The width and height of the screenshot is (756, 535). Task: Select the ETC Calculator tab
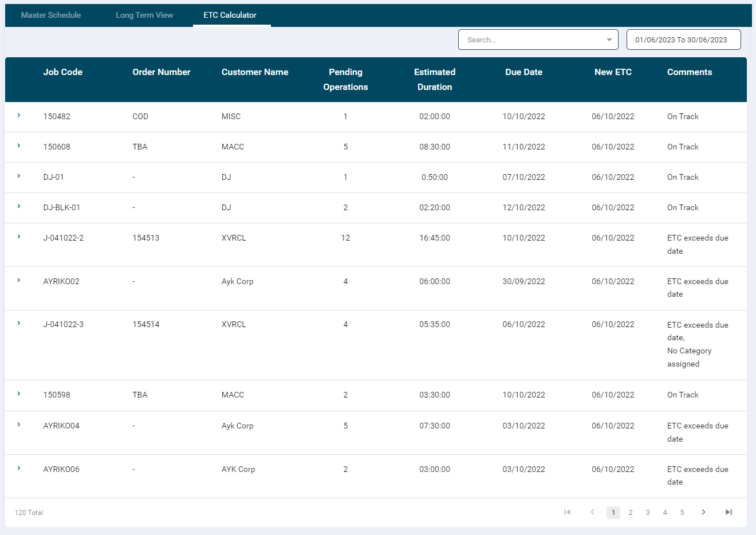pyautogui.click(x=230, y=15)
